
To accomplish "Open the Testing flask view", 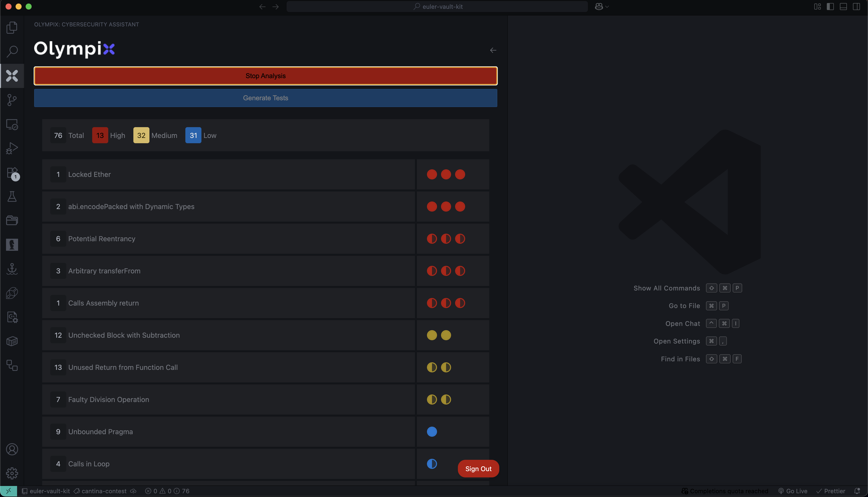I will 12,197.
